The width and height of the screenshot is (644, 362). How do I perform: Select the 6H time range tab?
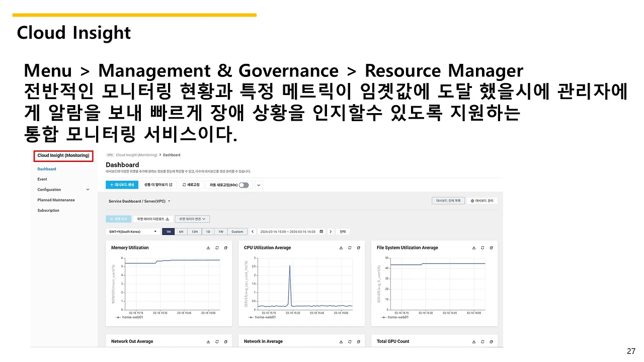(181, 232)
